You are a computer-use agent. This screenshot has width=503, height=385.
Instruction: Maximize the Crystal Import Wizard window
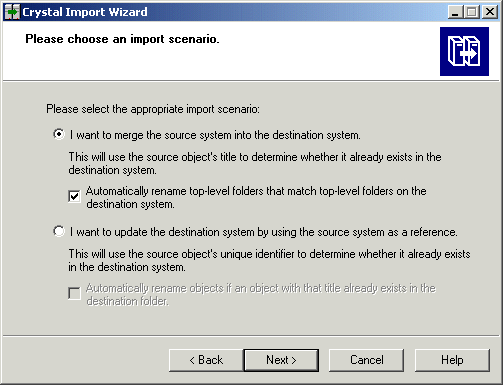tap(472, 12)
